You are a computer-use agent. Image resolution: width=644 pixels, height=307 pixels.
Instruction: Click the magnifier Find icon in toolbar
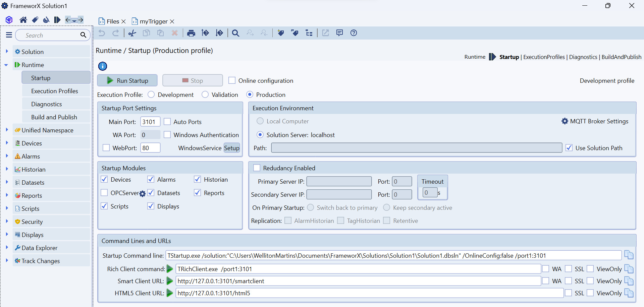(235, 33)
